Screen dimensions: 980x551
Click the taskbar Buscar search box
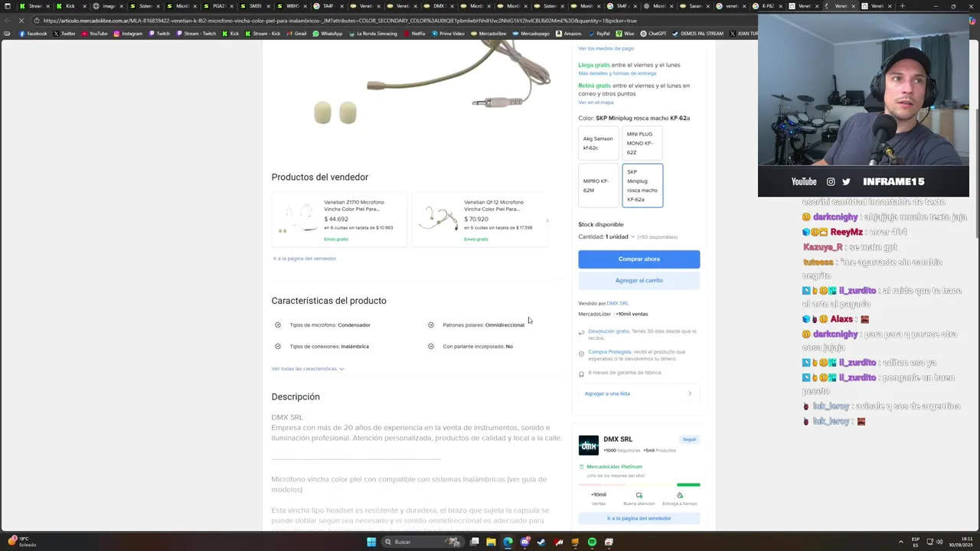pyautogui.click(x=420, y=542)
